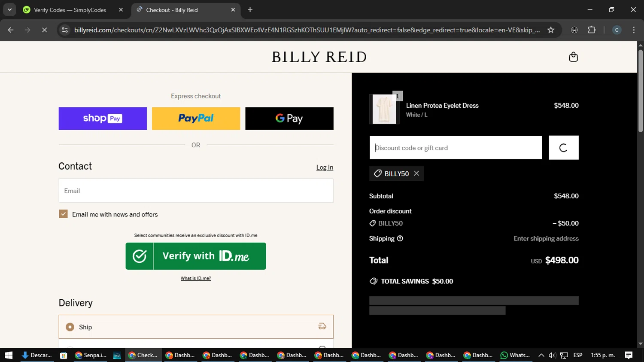
Task: Open the Descar... downloads taskbar item
Action: (x=37, y=355)
